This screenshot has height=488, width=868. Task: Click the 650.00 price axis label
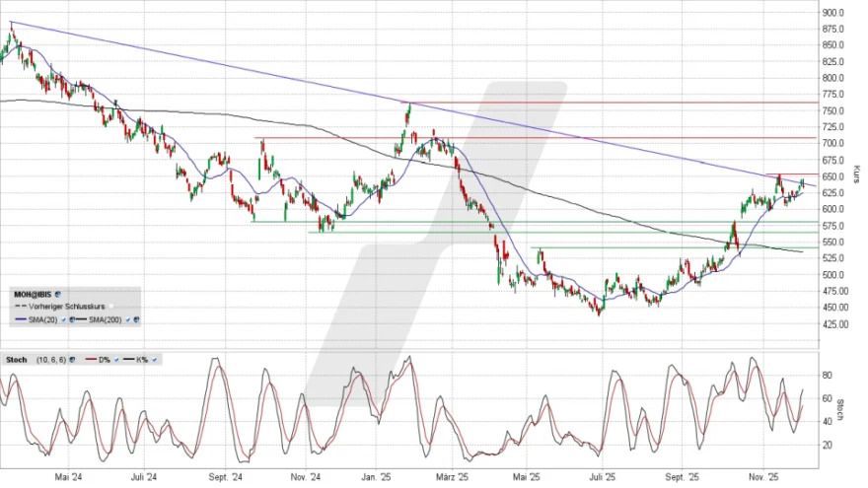835,176
